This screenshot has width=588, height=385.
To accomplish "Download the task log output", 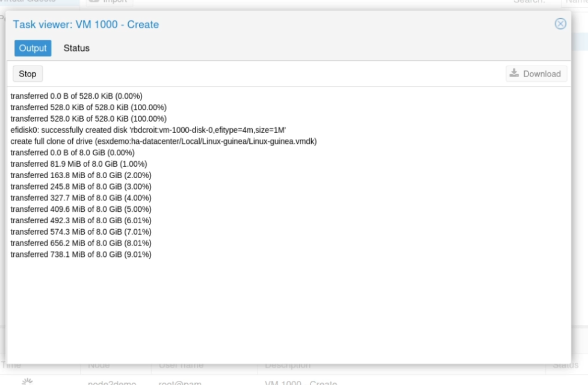I will (x=536, y=74).
